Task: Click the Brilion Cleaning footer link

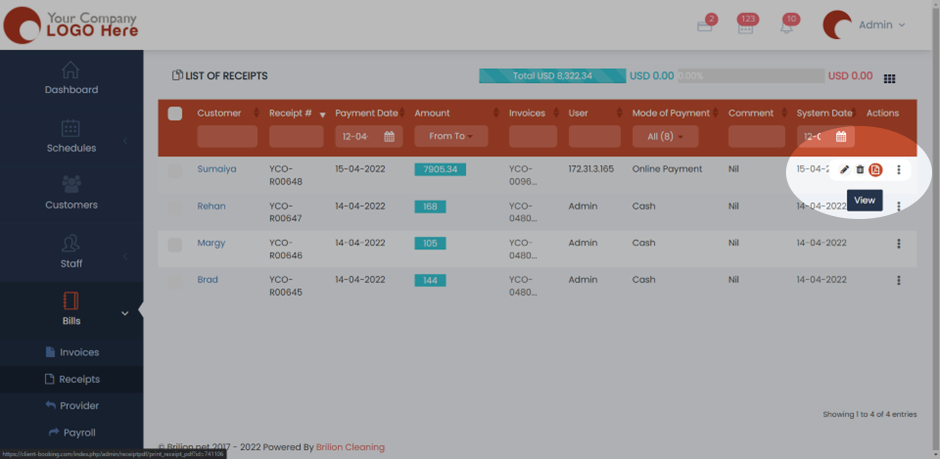Action: pos(350,447)
